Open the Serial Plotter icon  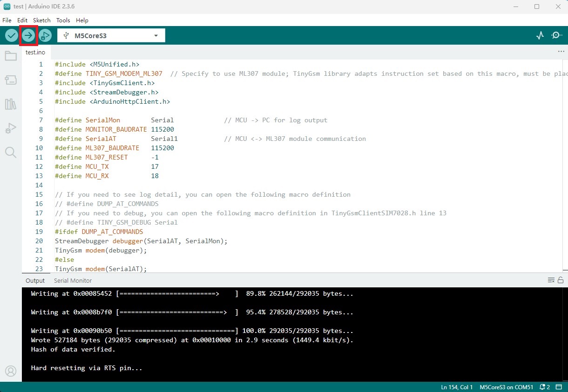tap(540, 35)
